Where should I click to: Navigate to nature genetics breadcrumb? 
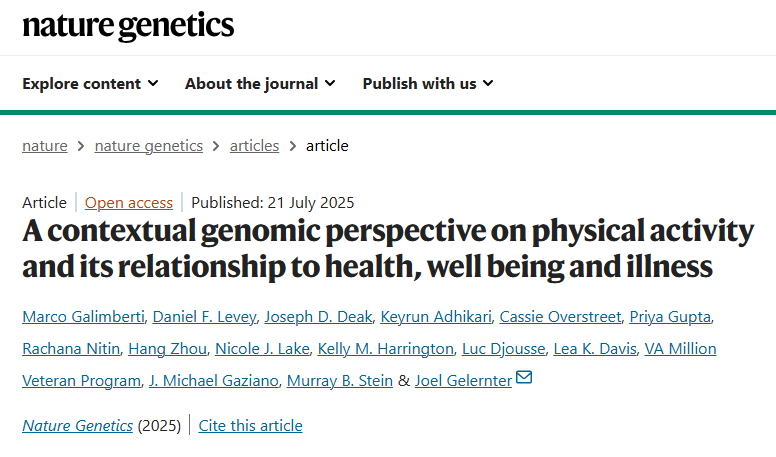[x=148, y=146]
